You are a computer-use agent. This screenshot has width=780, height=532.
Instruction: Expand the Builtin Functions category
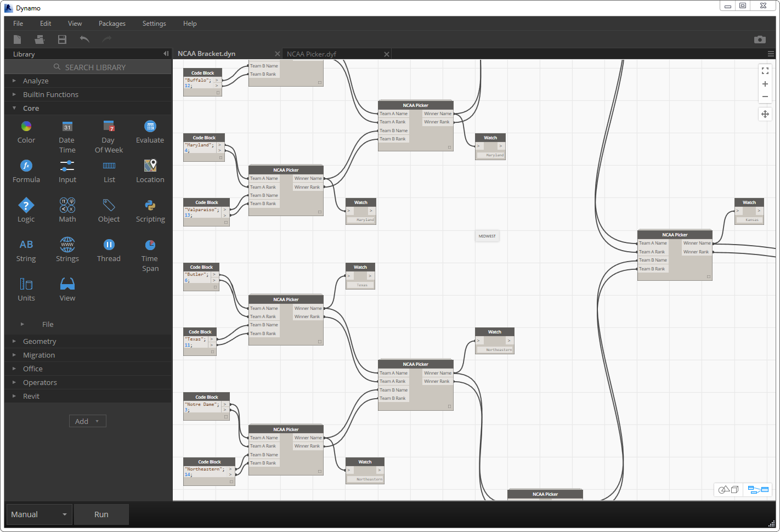click(88, 94)
